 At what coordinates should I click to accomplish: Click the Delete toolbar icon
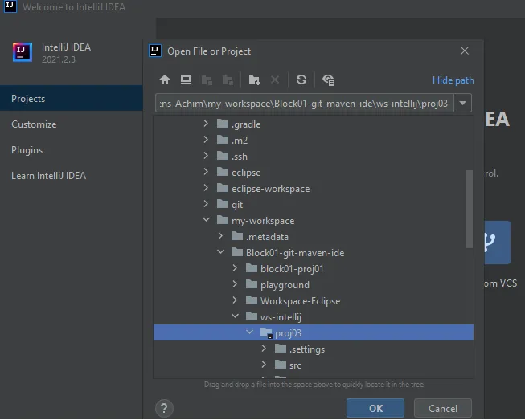275,80
